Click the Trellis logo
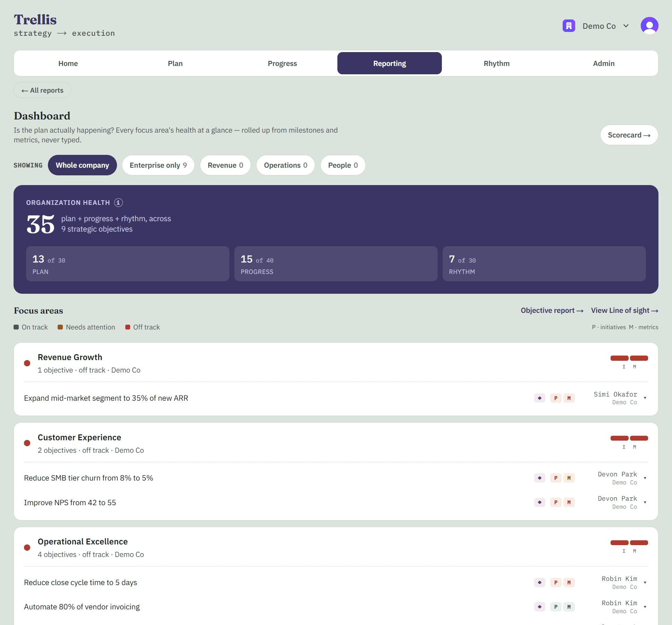Image resolution: width=672 pixels, height=625 pixels. pyautogui.click(x=35, y=19)
